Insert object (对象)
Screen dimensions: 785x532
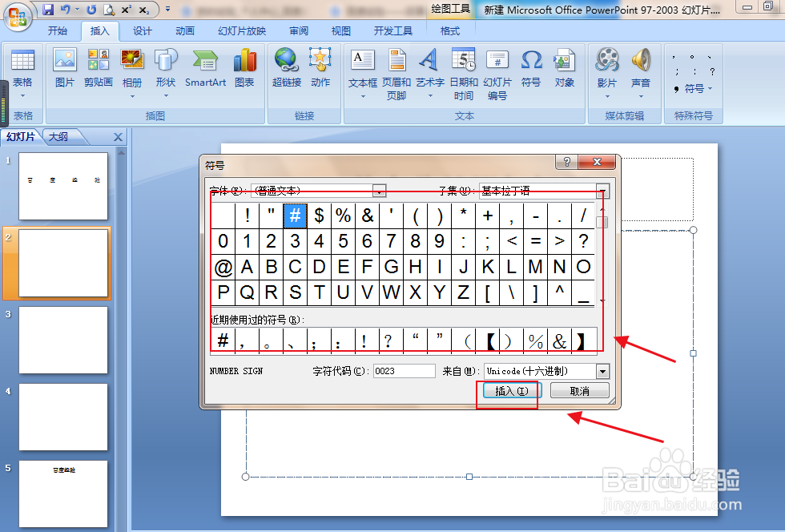tap(564, 68)
